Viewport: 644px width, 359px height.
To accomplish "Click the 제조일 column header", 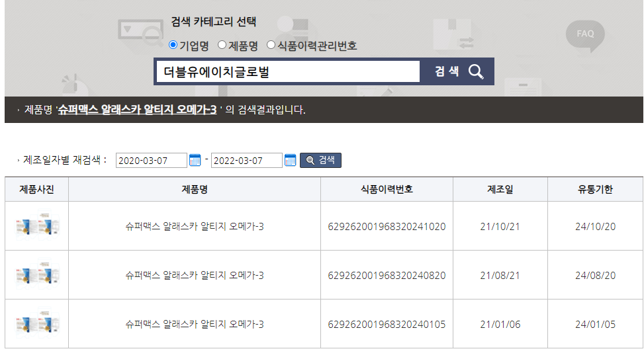I will tap(500, 189).
